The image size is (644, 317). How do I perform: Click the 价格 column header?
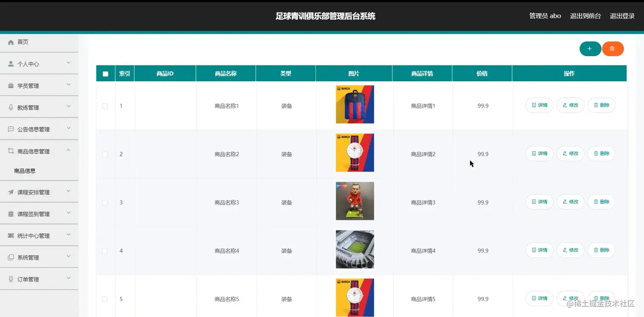click(x=482, y=74)
